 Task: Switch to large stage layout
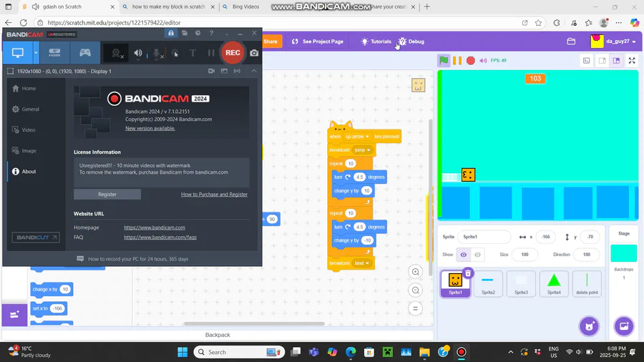(x=617, y=60)
